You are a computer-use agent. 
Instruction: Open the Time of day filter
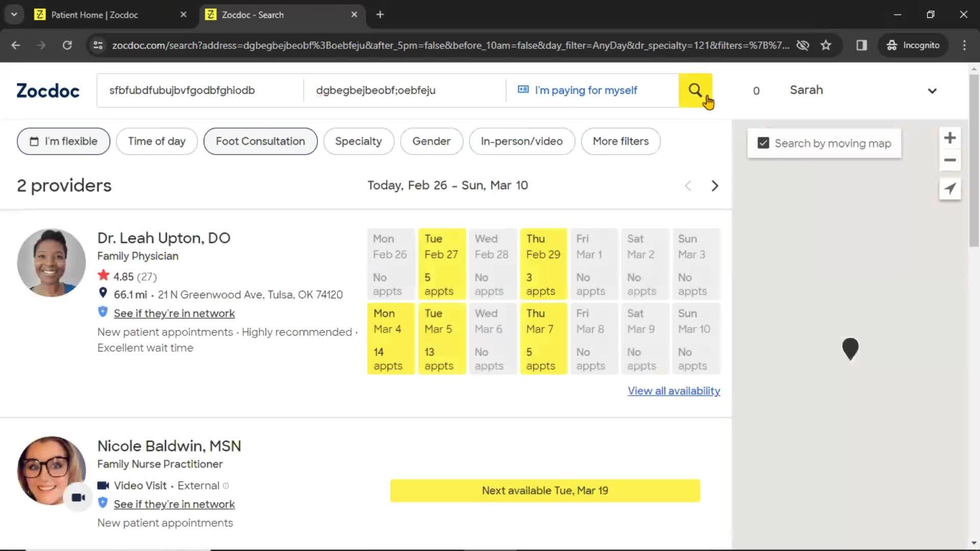157,141
